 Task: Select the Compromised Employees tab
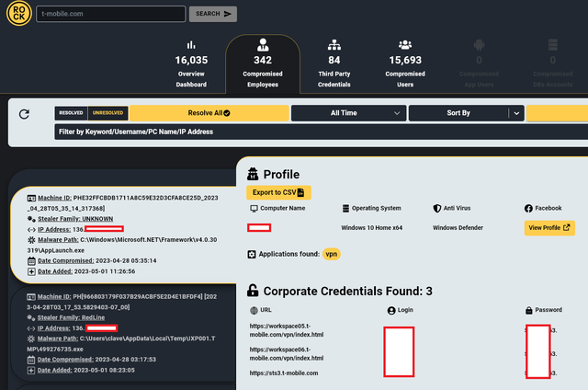click(263, 63)
